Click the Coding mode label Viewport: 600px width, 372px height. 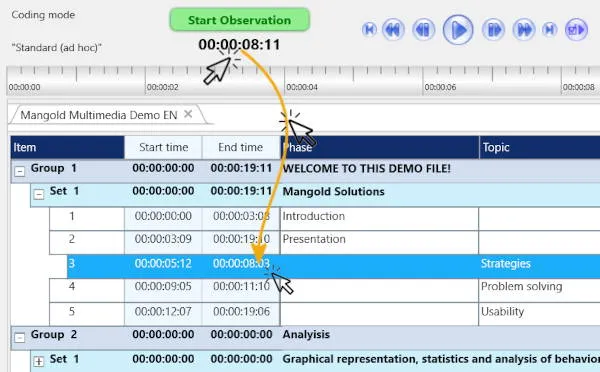43,15
